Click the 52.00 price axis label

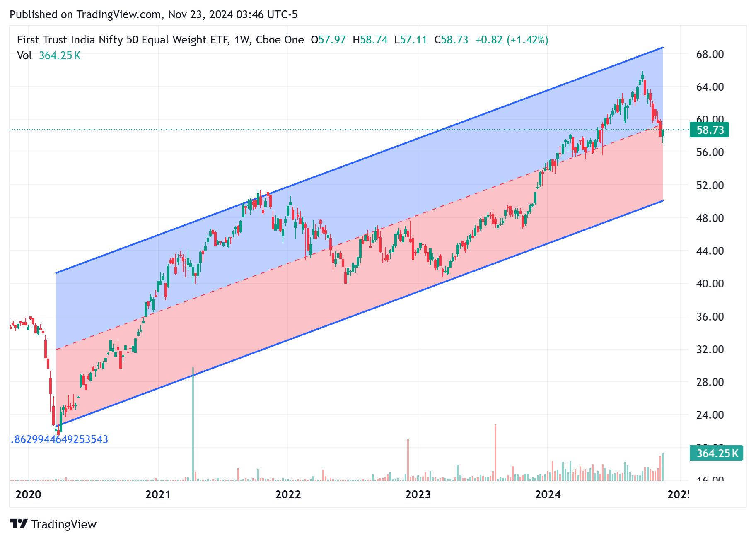(x=710, y=185)
